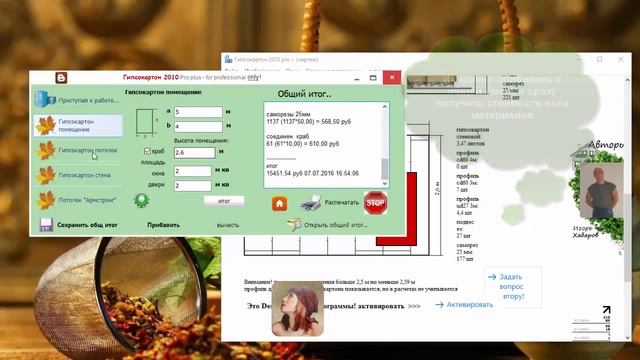Click the leaf icon beside 'Потолок Армстронг'
This screenshot has height=360, width=640.
click(46, 200)
